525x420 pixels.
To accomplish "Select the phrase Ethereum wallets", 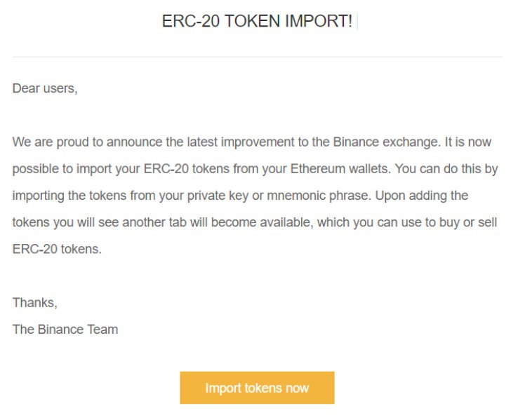I will 340,169.
